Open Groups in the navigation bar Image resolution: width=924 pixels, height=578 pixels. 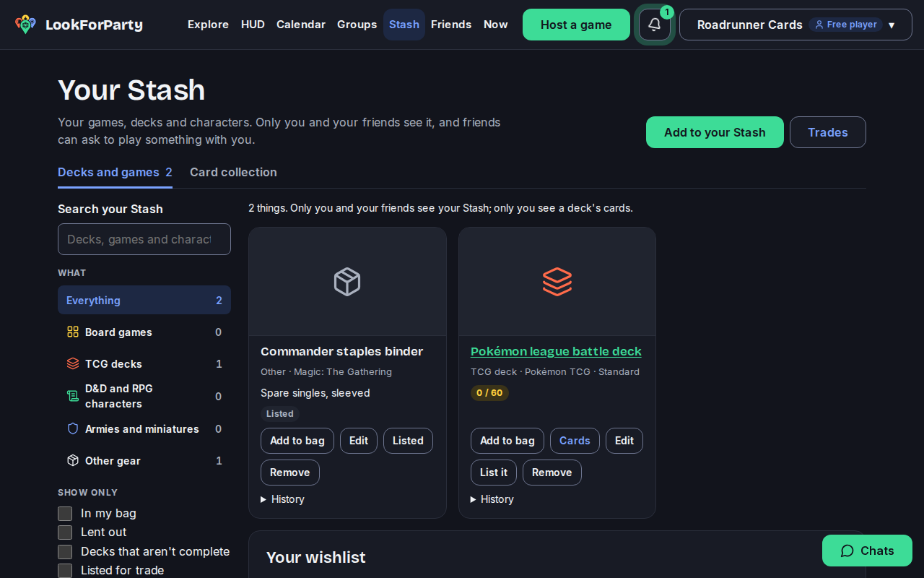(x=357, y=25)
